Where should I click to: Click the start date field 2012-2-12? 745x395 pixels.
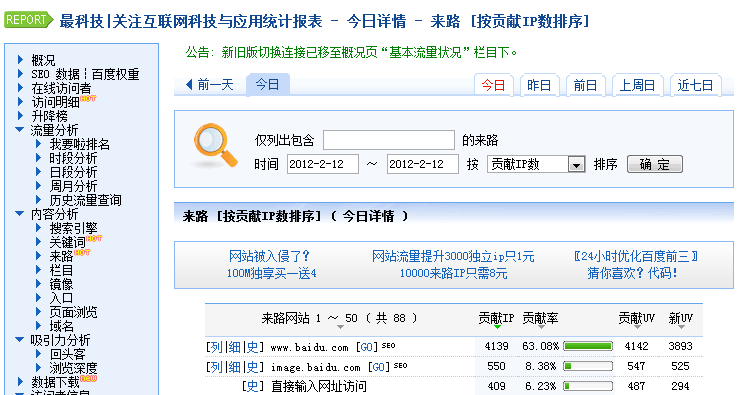[323, 164]
